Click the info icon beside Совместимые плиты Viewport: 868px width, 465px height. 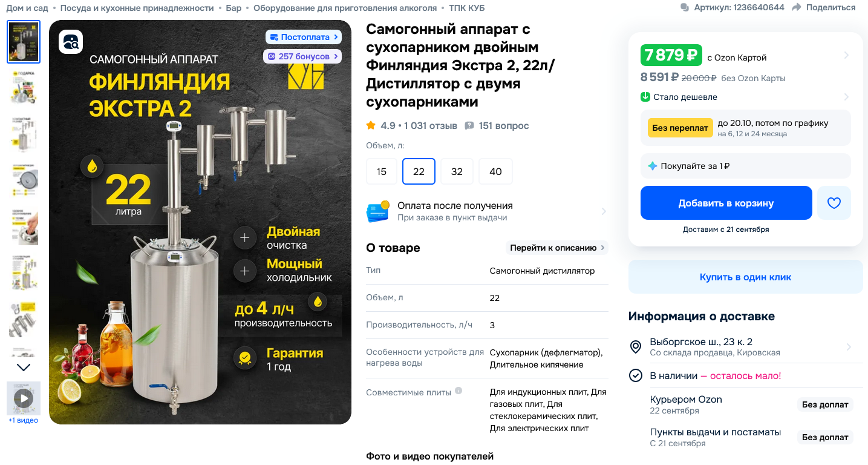458,391
